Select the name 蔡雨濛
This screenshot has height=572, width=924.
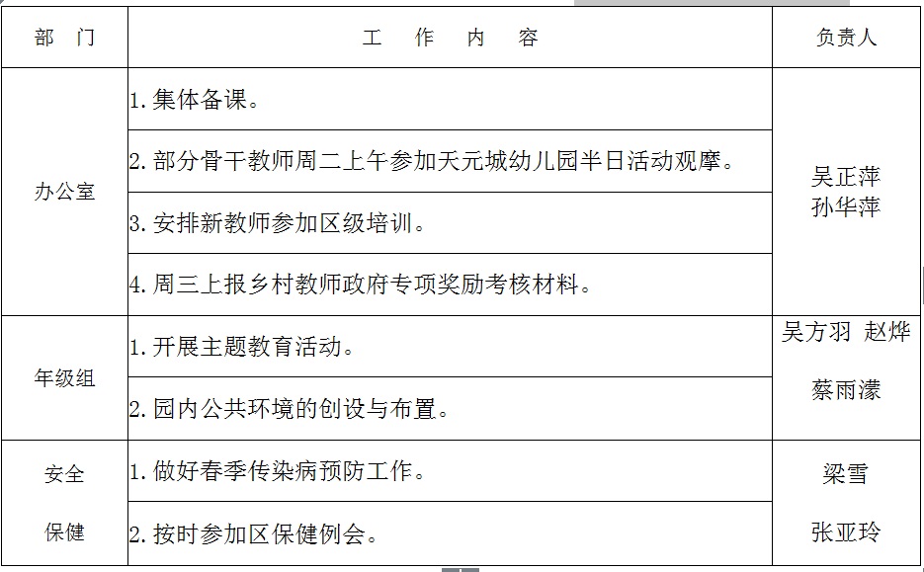[x=846, y=390]
